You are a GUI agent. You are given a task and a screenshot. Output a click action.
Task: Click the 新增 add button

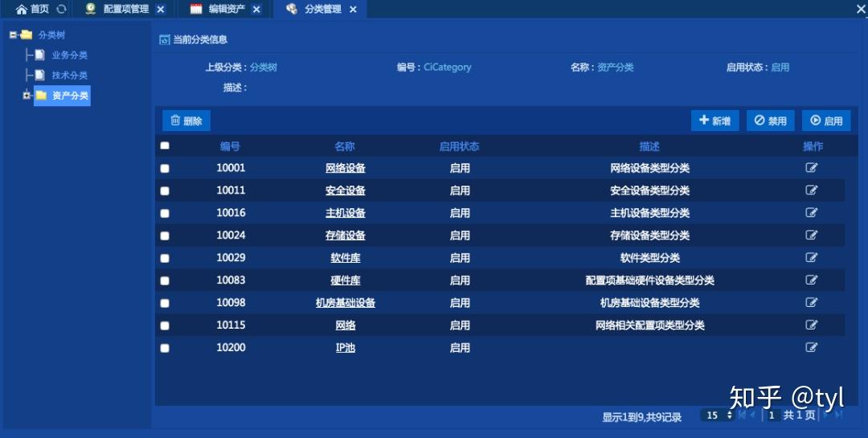(715, 121)
